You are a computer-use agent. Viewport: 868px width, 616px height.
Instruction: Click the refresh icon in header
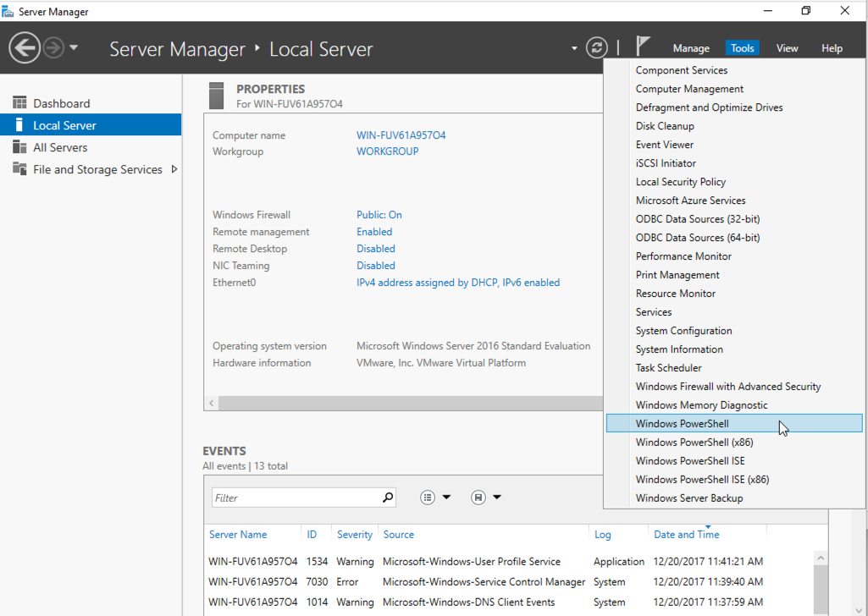tap(597, 47)
